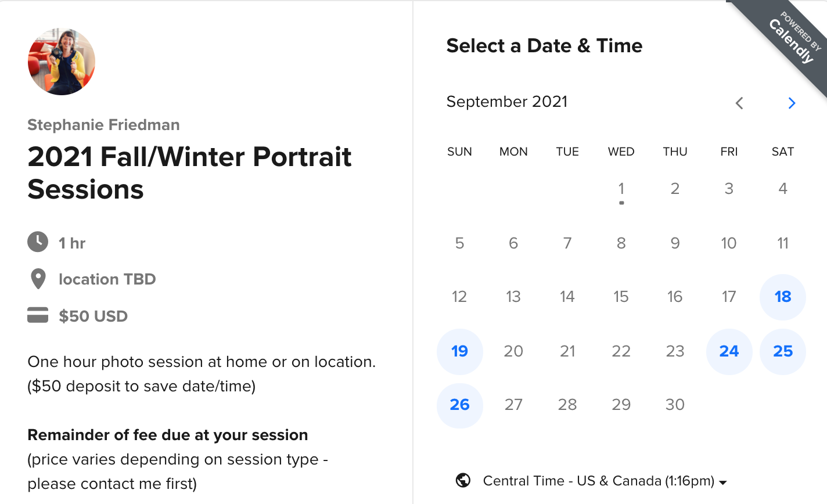This screenshot has width=827, height=504.
Task: Select September 19 on the calendar
Action: coord(459,351)
